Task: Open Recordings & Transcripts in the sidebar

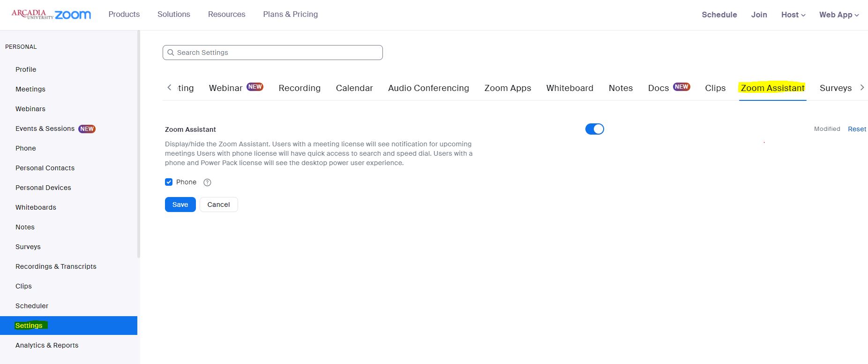Action: pos(56,266)
